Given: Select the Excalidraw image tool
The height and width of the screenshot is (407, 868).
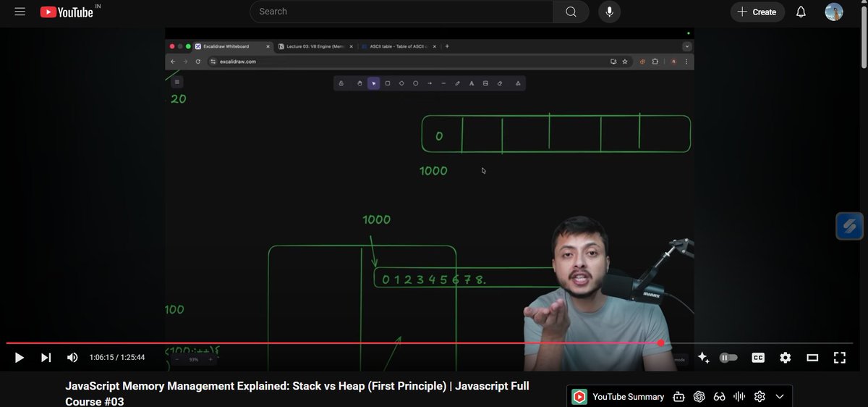Looking at the screenshot, I should (x=485, y=83).
